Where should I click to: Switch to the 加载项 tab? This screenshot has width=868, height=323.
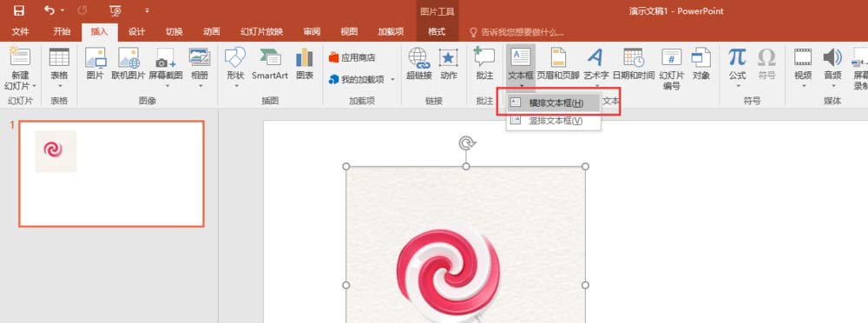pyautogui.click(x=391, y=32)
